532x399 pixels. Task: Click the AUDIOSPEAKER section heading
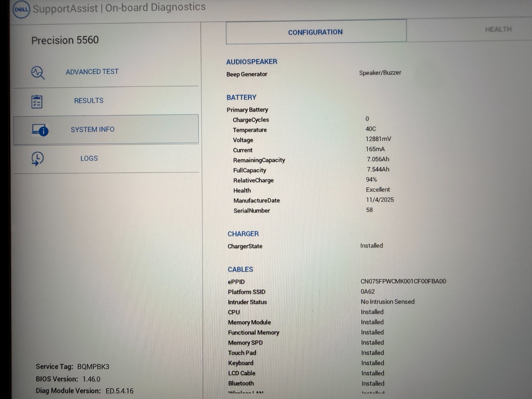(x=252, y=62)
